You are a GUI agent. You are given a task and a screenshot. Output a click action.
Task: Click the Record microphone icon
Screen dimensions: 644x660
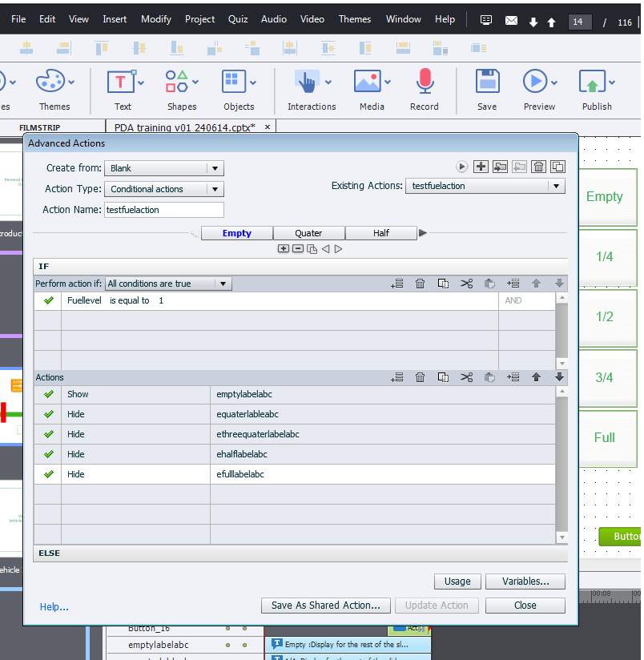click(425, 81)
